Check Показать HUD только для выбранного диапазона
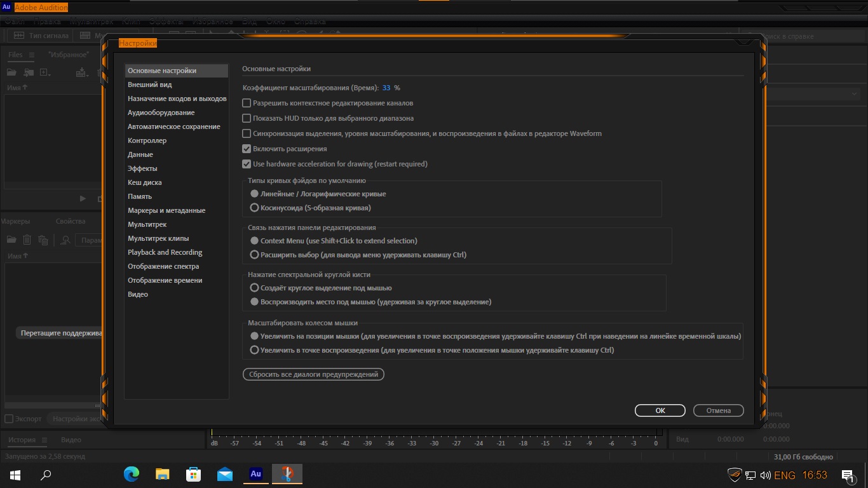Image resolution: width=868 pixels, height=488 pixels. (x=247, y=118)
